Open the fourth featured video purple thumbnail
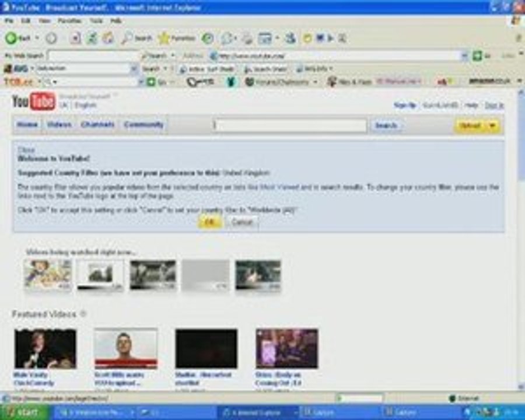The height and width of the screenshot is (420, 525). [286, 349]
